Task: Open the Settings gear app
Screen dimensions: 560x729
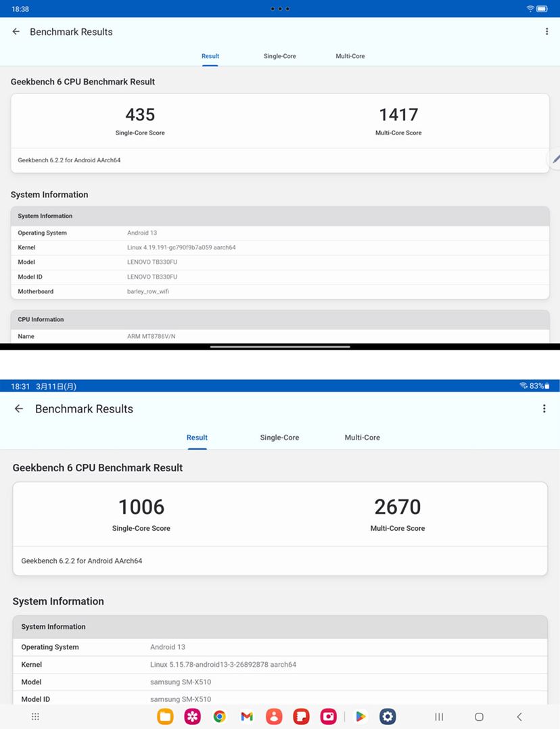Action: coord(388,716)
